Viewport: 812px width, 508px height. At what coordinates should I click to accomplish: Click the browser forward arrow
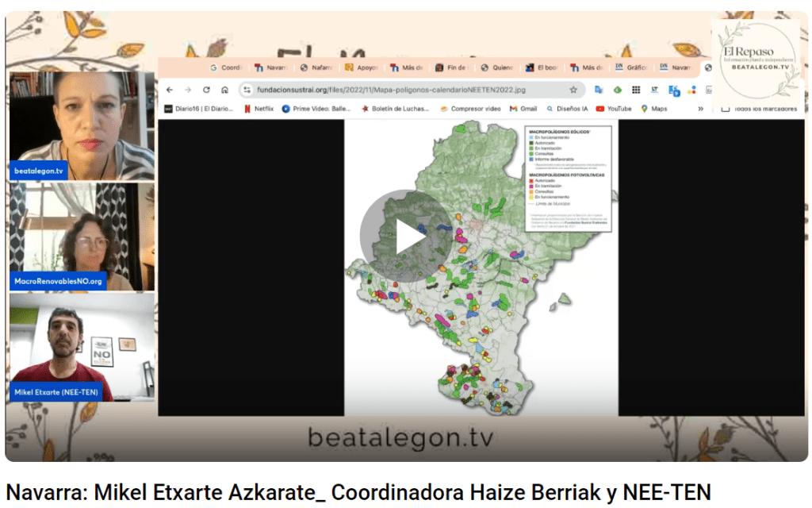188,90
